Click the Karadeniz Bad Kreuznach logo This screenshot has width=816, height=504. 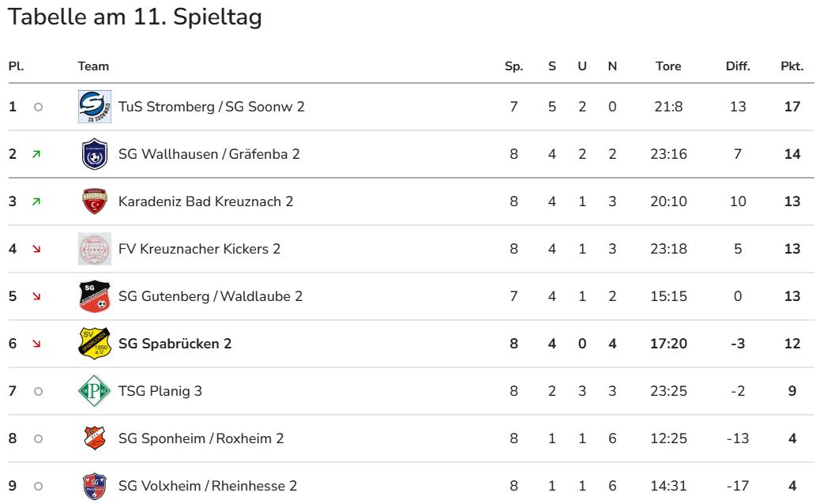point(94,201)
